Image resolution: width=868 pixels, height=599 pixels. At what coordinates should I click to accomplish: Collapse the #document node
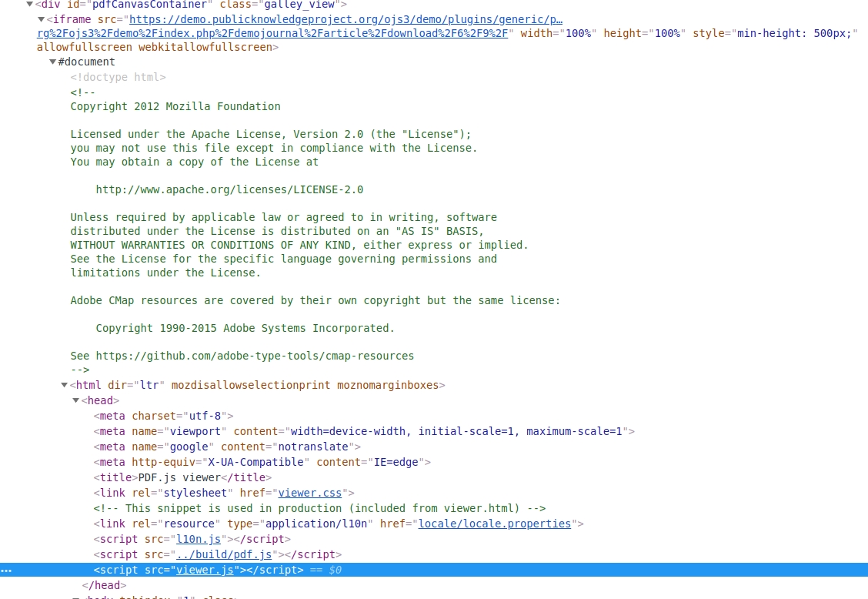point(53,62)
